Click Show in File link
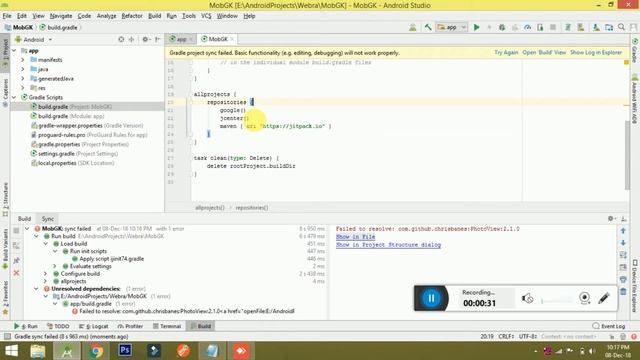This screenshot has width=640, height=360. tap(355, 237)
